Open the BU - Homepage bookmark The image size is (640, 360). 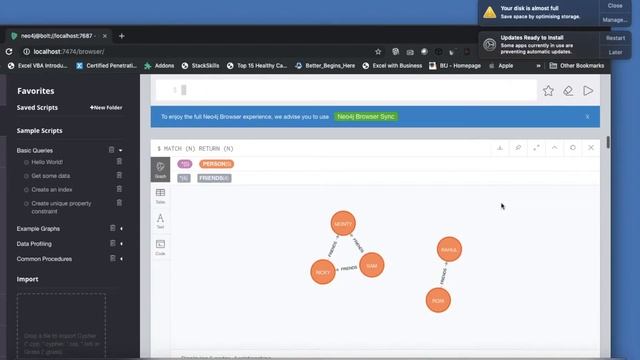455,66
